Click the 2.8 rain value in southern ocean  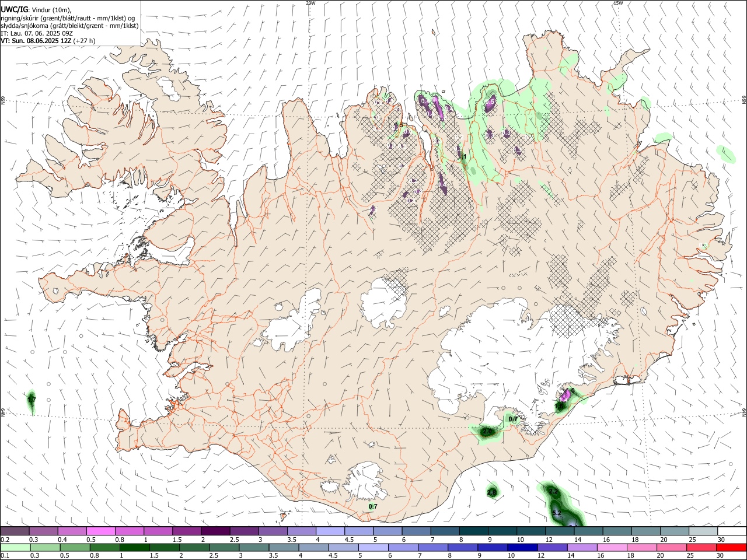(491, 493)
